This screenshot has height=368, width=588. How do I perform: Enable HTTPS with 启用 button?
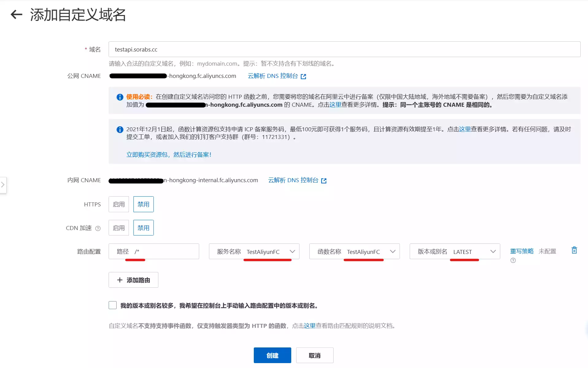[x=119, y=204]
